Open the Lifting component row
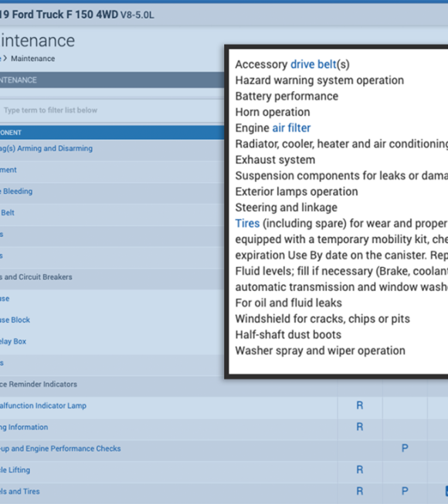The height and width of the screenshot is (504, 448). pos(15,470)
